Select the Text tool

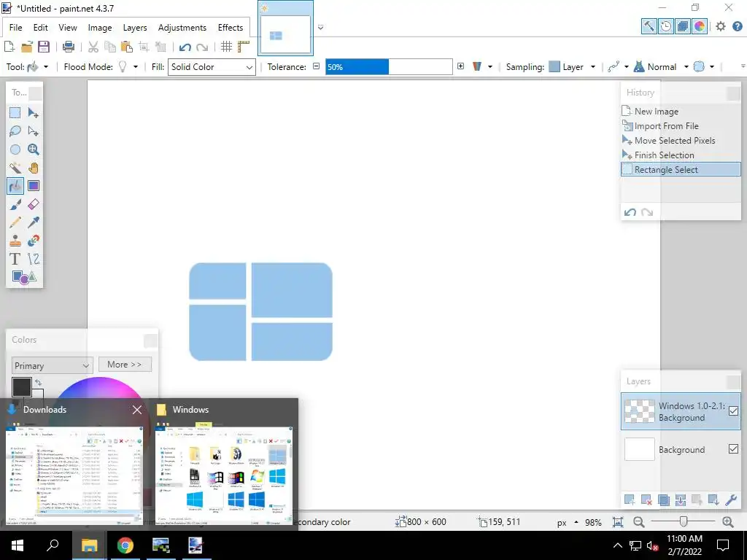[x=15, y=259]
